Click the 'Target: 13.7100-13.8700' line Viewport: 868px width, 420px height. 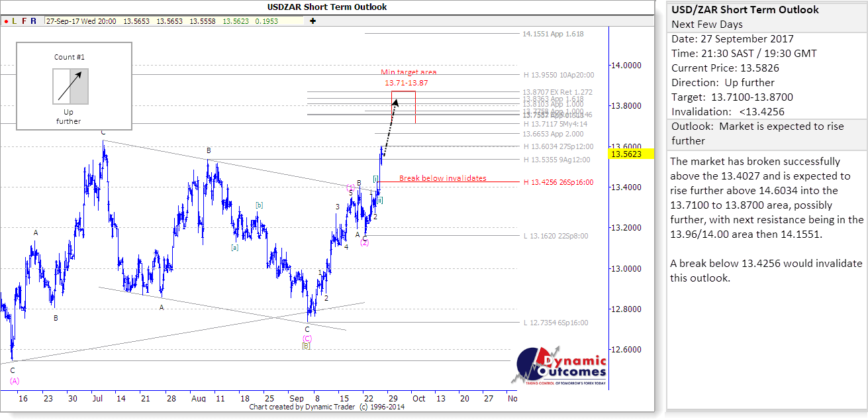732,97
